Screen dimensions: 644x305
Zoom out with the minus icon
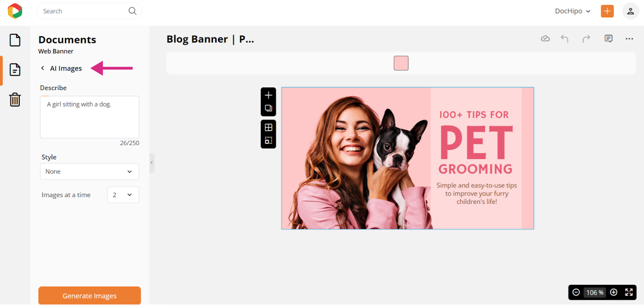coord(576,292)
